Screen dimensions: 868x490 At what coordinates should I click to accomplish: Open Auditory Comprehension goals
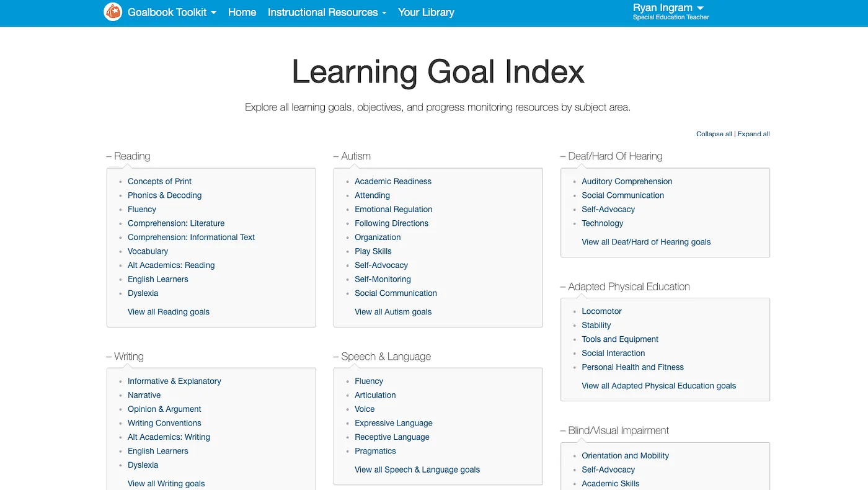tap(627, 181)
